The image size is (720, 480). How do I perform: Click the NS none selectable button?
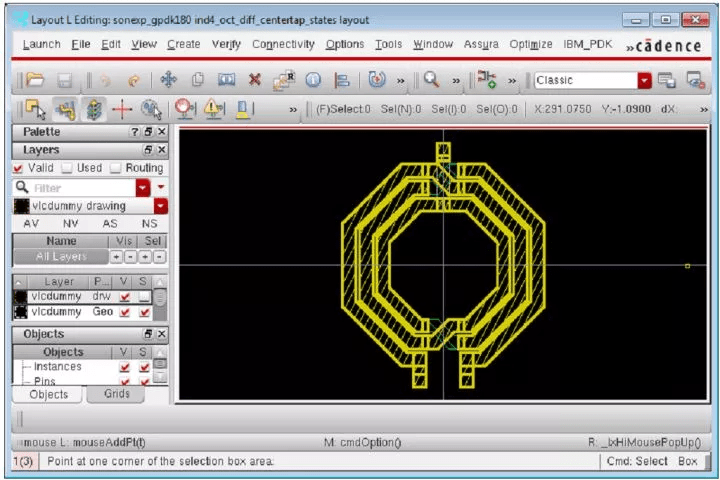tap(149, 224)
